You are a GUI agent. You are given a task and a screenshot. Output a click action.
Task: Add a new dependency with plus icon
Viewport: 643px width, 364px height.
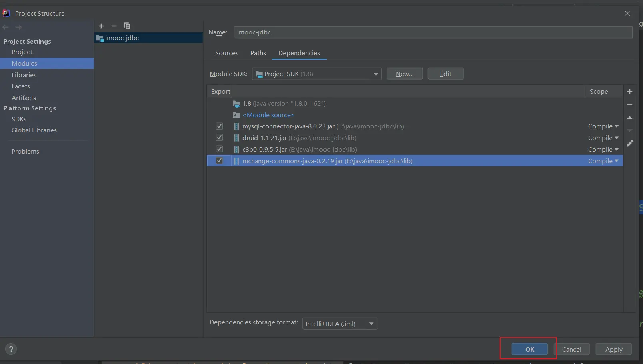point(629,92)
